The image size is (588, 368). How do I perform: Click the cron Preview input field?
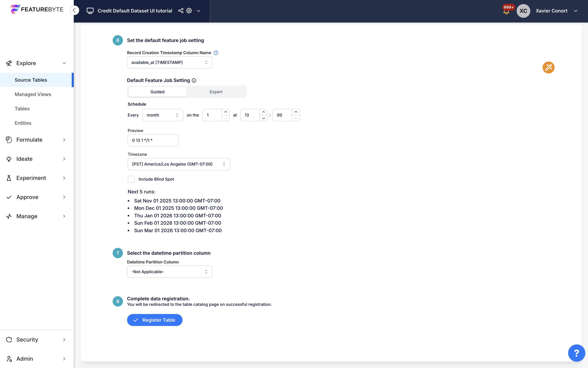coord(153,140)
